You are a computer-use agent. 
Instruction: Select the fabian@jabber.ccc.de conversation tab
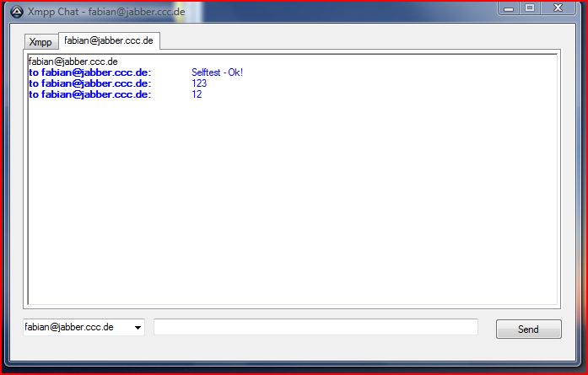pyautogui.click(x=109, y=40)
